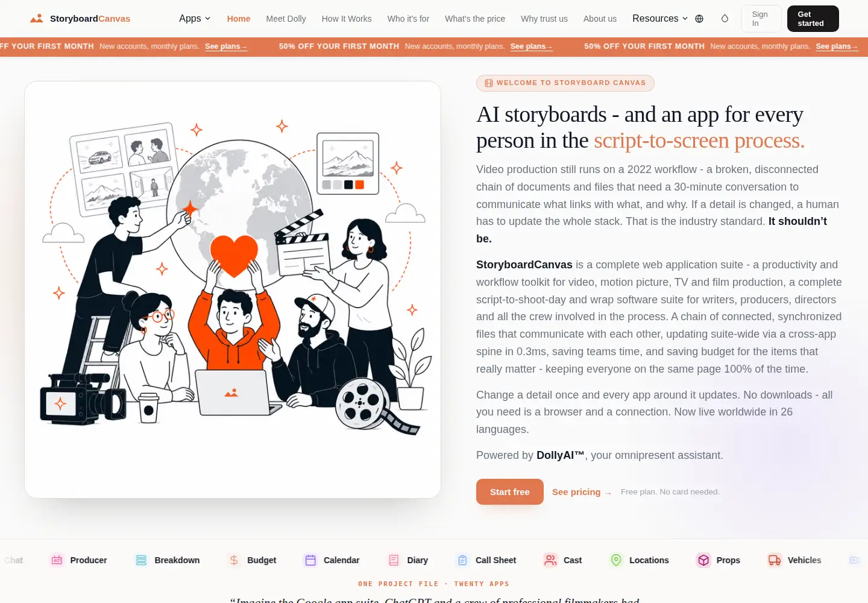868x603 pixels.
Task: Open How It Works nav item
Action: click(x=347, y=19)
